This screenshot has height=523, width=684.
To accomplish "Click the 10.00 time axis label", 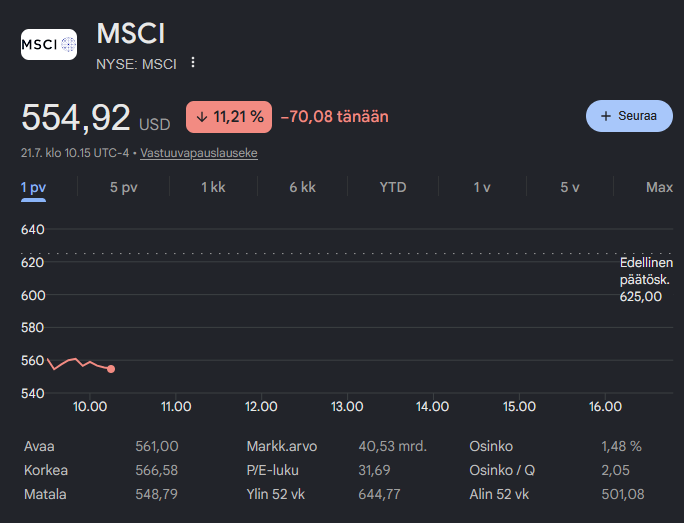I will tap(90, 407).
